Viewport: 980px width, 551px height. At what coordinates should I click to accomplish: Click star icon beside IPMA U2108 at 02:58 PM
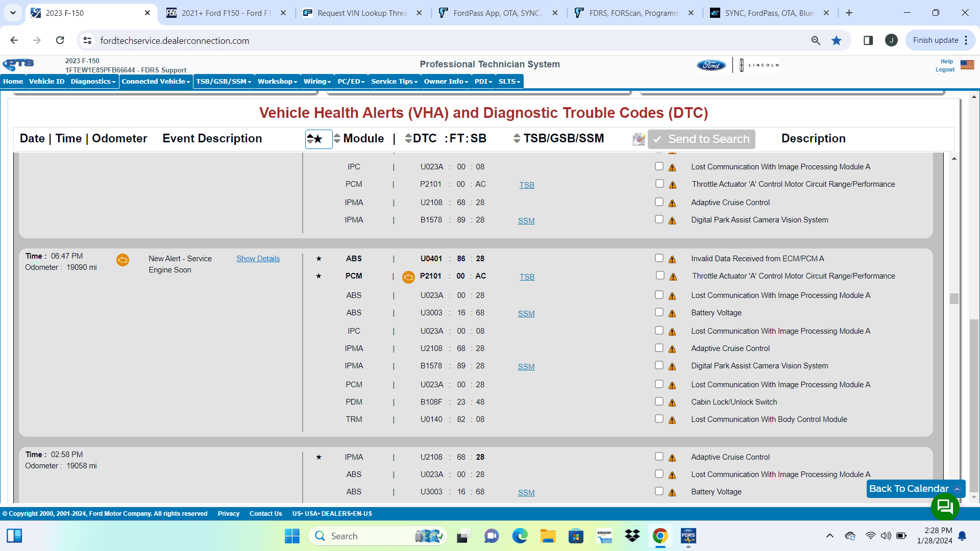tap(318, 457)
